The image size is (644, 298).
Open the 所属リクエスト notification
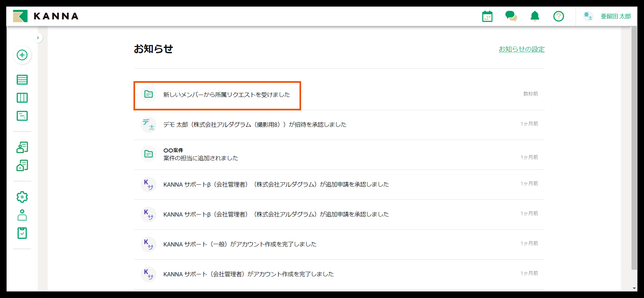(226, 95)
